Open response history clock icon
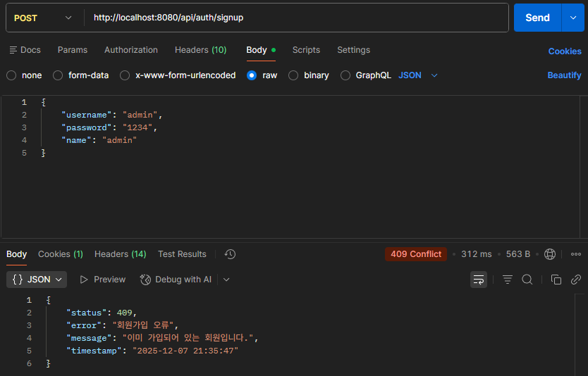 point(230,254)
